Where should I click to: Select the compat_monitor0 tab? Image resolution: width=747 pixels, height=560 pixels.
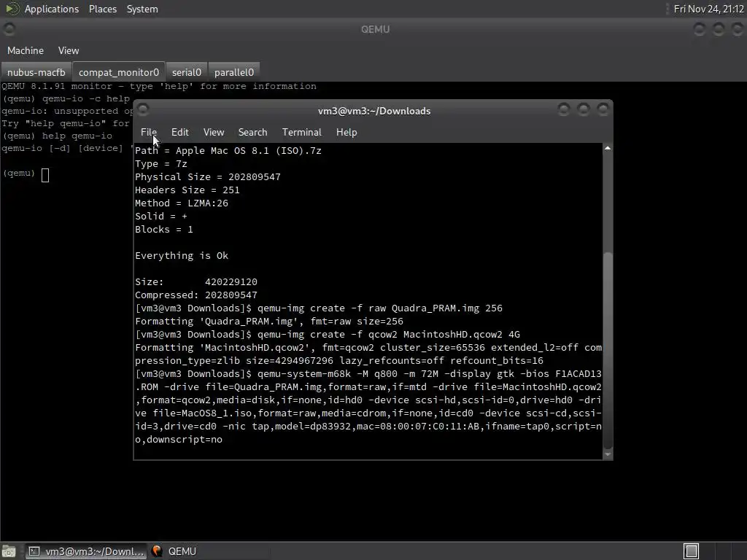pos(119,72)
